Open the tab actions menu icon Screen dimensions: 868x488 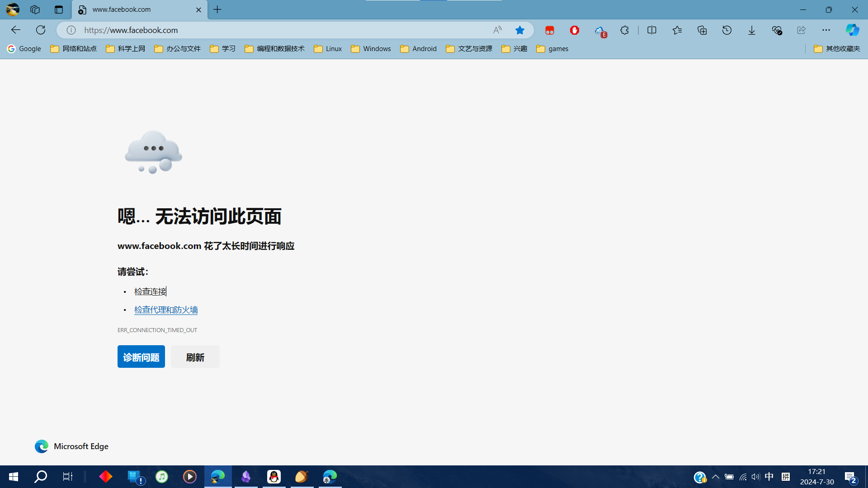(x=59, y=9)
